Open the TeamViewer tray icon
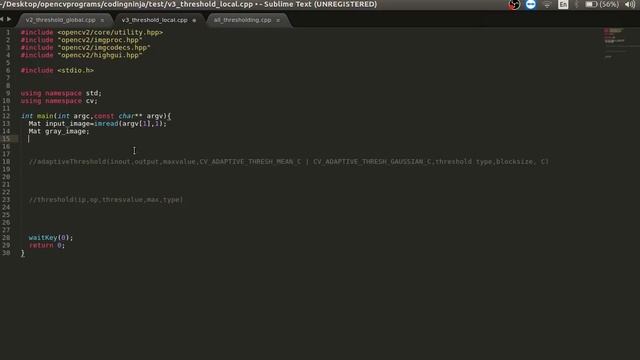Viewport: 640px width, 360px height. tap(531, 4)
